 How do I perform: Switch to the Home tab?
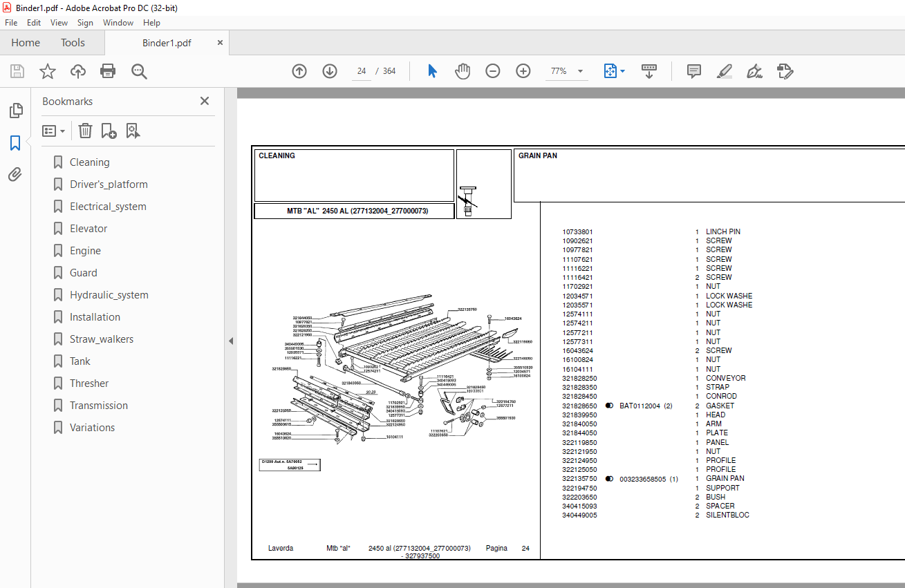[26, 43]
